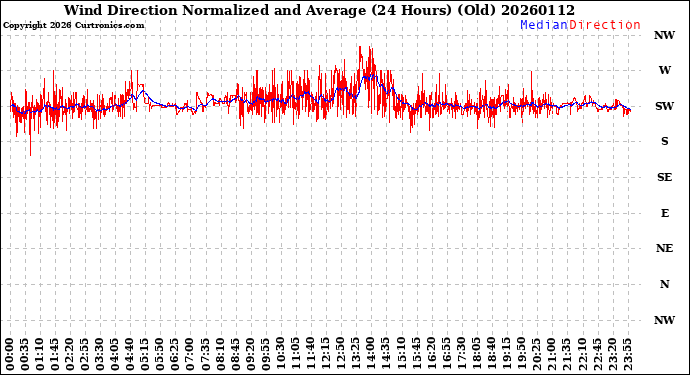The height and width of the screenshot is (375, 690).
Task: Click the W direction axis label
Action: pos(664,70)
